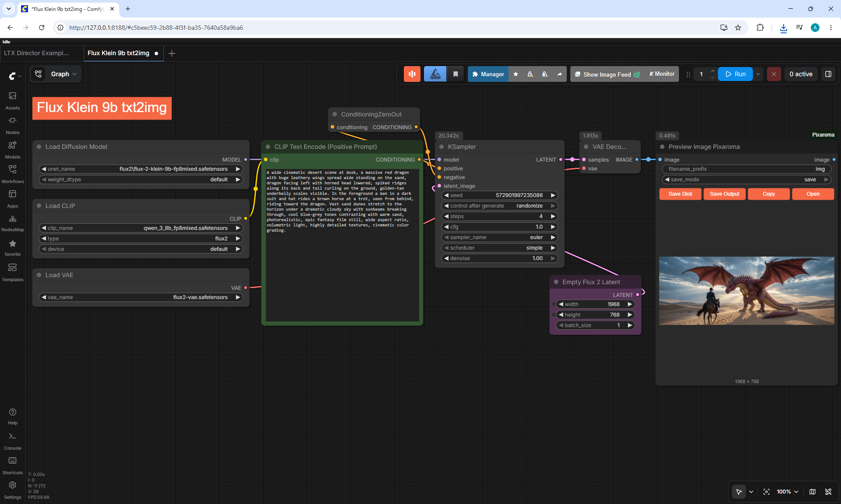This screenshot has width=841, height=504.
Task: Open the Manager button
Action: 488,74
